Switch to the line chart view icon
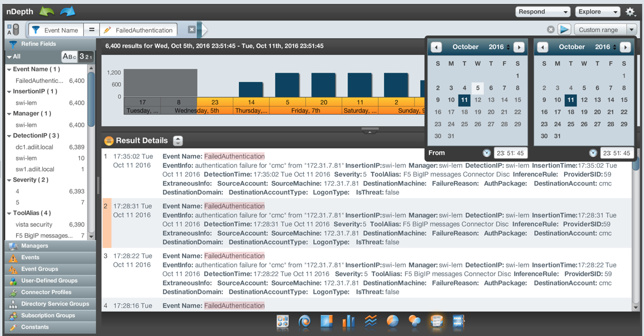 [x=370, y=322]
